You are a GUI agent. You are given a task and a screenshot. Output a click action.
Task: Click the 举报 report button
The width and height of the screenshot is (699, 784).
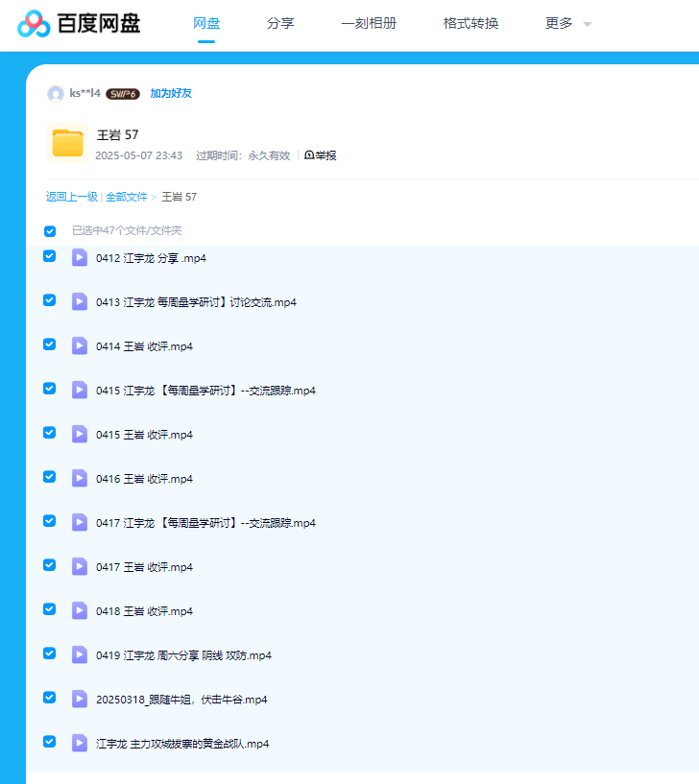321,155
